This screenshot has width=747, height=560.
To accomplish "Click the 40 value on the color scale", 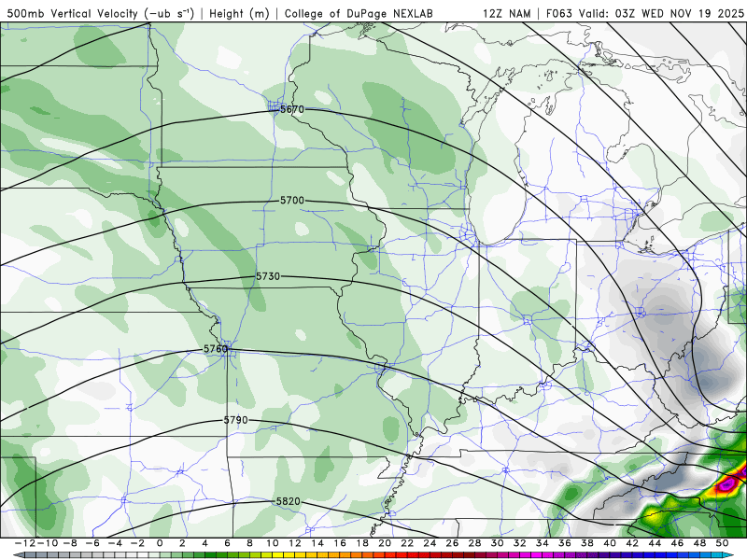I will coord(610,543).
